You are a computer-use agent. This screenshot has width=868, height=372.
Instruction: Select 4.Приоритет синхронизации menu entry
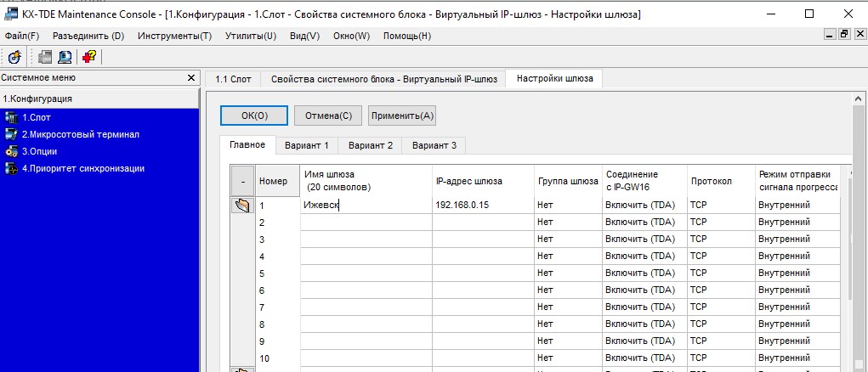(83, 168)
